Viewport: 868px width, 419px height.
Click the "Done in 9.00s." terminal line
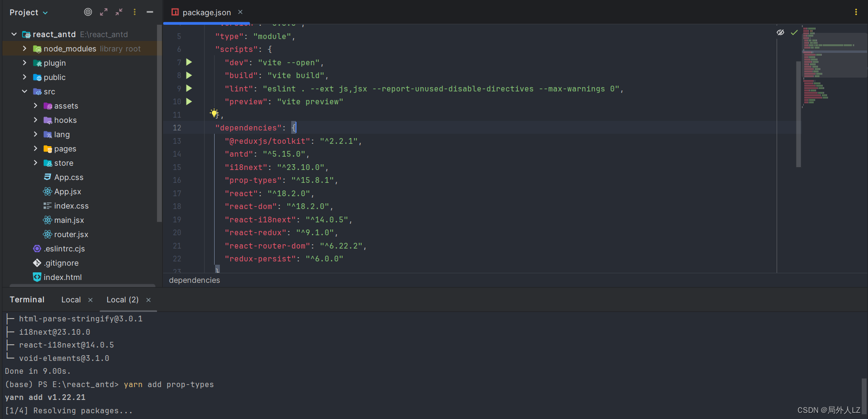click(x=38, y=371)
